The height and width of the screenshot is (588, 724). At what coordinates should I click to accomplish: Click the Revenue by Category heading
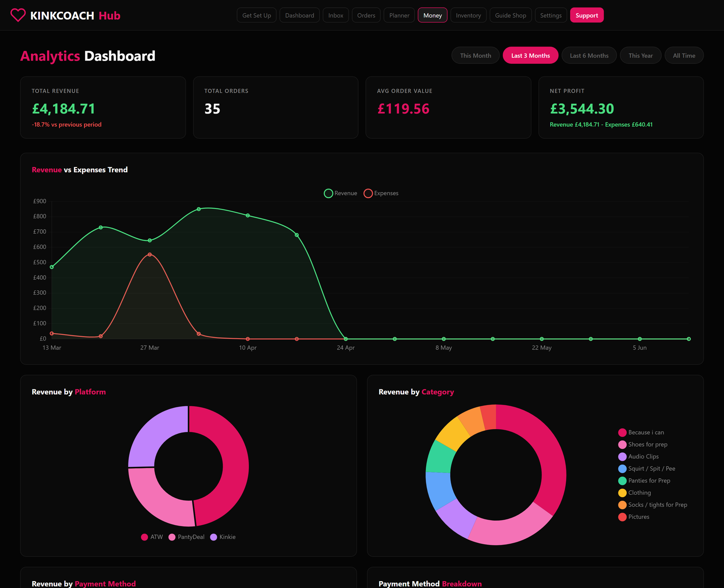point(416,392)
